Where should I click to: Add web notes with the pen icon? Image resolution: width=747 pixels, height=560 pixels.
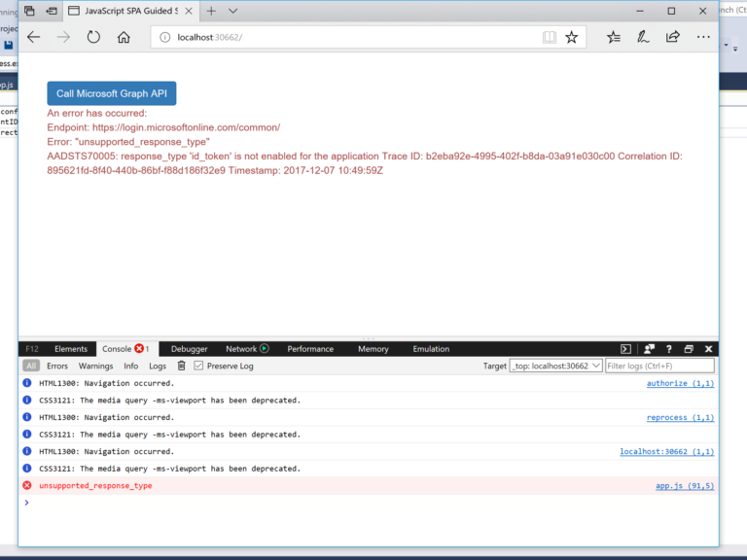pyautogui.click(x=643, y=37)
